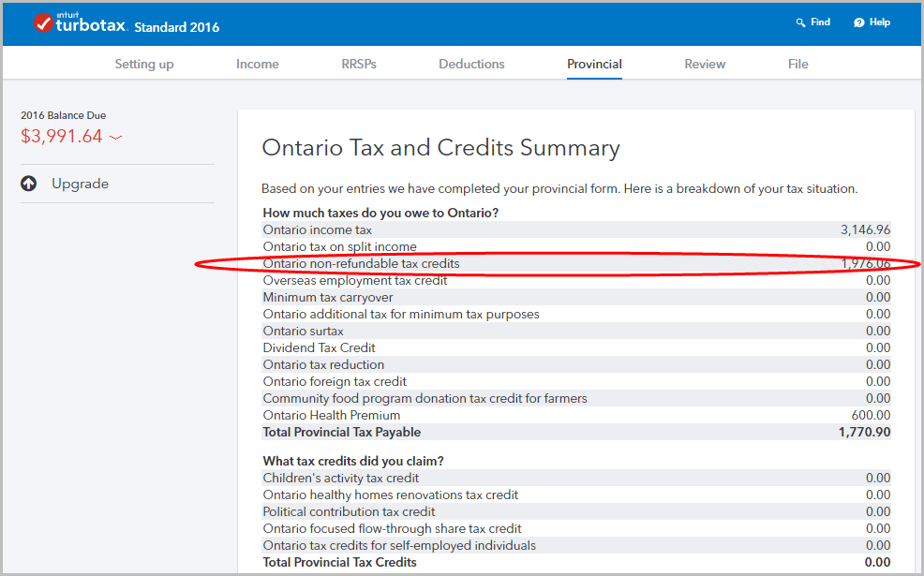Click the TurboTax checkmark logo icon
This screenshot has height=576, width=924.
(x=44, y=22)
